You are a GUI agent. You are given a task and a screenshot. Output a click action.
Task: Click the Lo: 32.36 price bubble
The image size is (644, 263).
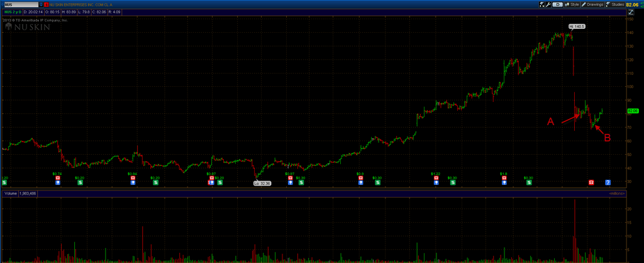point(262,184)
